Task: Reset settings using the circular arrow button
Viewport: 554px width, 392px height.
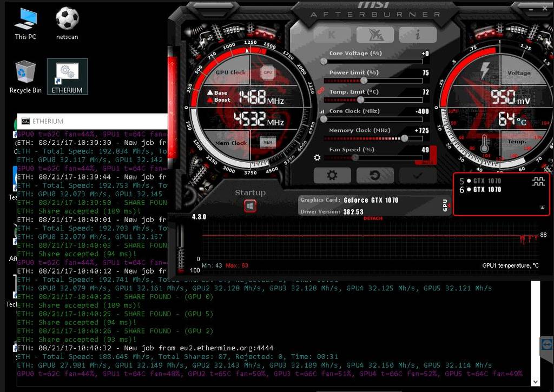Action: 375,175
